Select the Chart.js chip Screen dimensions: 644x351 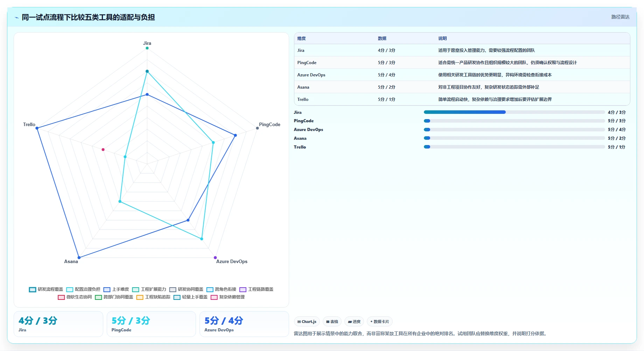pyautogui.click(x=307, y=322)
